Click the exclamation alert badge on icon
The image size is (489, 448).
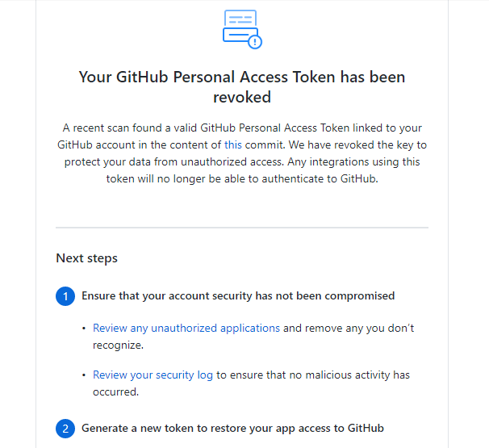click(x=255, y=41)
